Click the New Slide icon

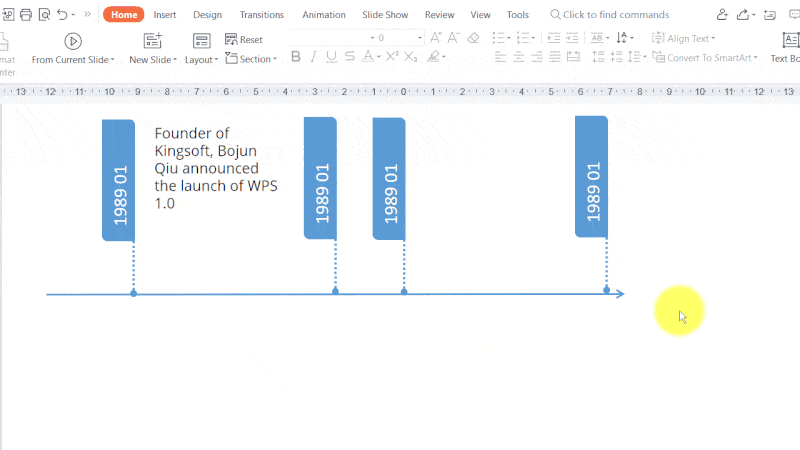pos(152,41)
